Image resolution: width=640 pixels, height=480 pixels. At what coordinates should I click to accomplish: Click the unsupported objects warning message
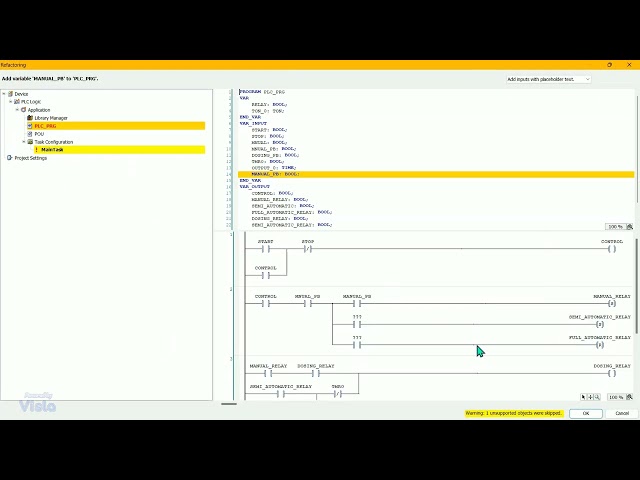[x=514, y=413]
